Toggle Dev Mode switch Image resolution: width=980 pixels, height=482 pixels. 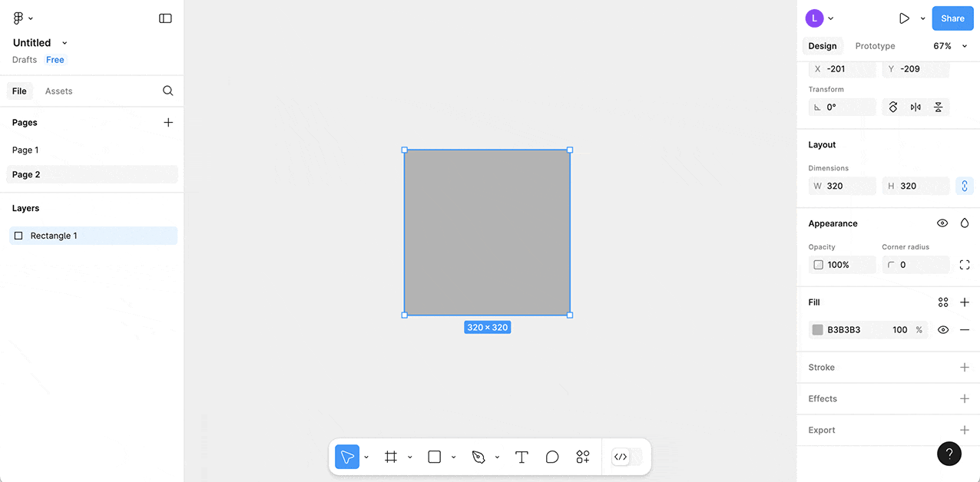pyautogui.click(x=626, y=457)
